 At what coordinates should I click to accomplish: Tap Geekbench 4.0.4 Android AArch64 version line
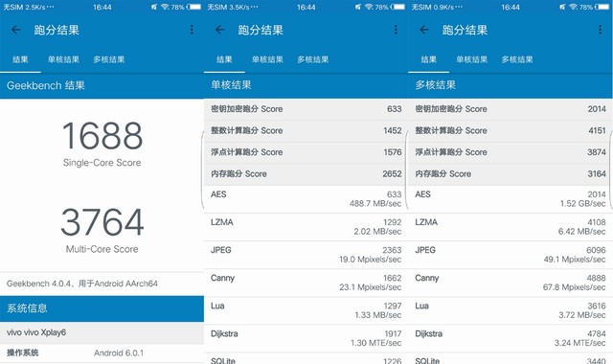82,284
